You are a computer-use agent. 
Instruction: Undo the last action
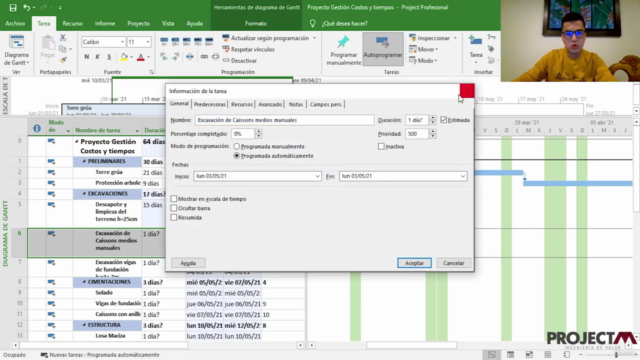click(x=26, y=7)
